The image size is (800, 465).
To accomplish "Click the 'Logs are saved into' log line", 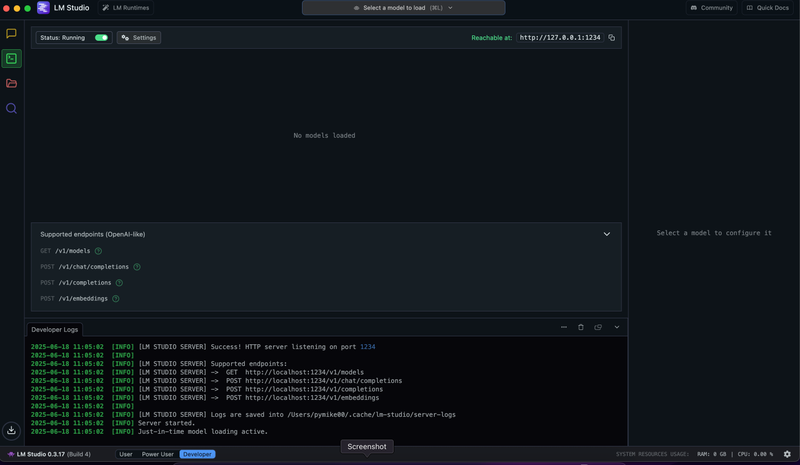I will tap(243, 414).
